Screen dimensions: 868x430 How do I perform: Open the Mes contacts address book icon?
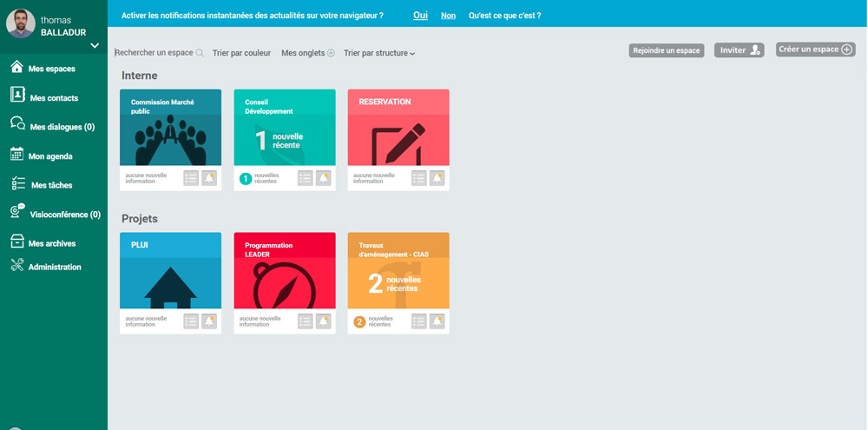click(x=17, y=96)
